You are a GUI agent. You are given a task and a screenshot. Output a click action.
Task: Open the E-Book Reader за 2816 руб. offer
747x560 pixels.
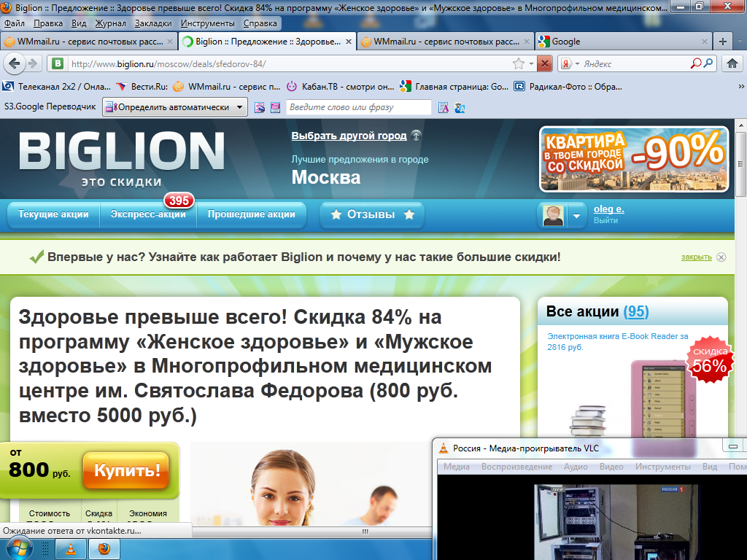[x=617, y=341]
